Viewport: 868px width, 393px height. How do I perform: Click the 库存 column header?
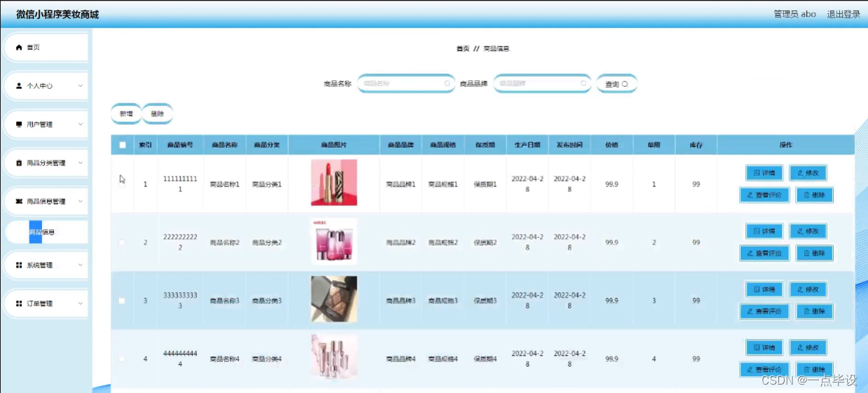[696, 145]
